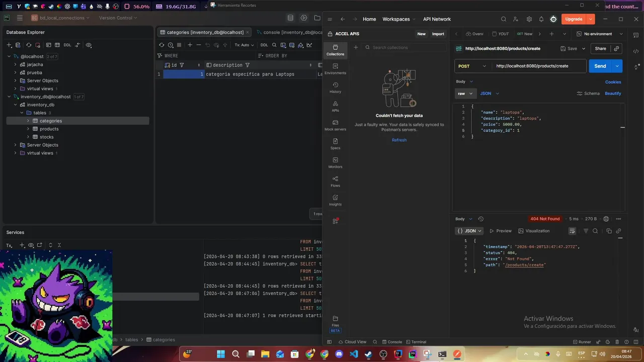Open HTTP method POST dropdown
The image size is (644, 362).
(473, 66)
